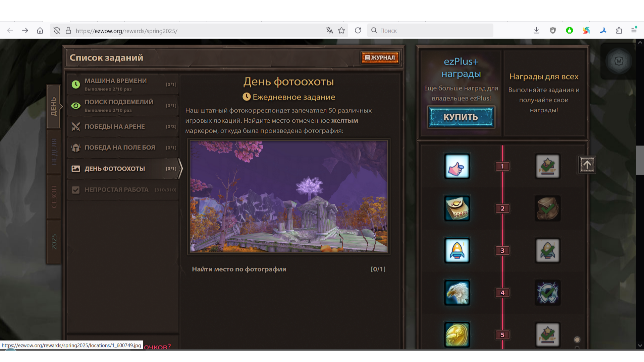Open the translate page icon
This screenshot has width=644, height=362.
click(x=330, y=31)
